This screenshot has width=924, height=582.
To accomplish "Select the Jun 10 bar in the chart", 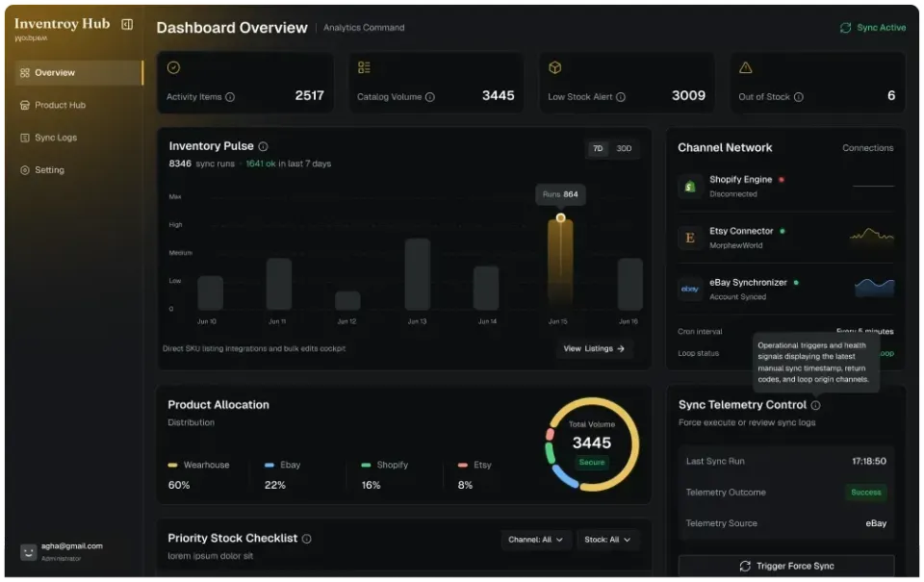I will coord(211,293).
